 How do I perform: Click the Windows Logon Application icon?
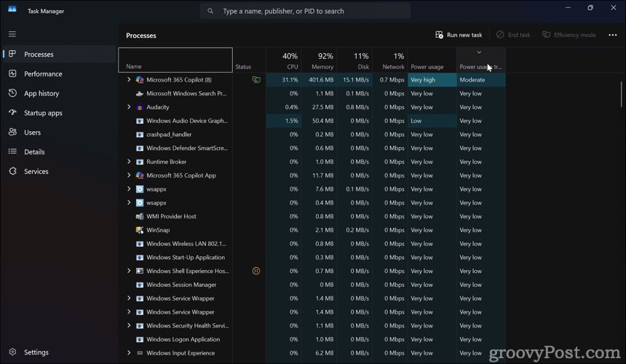[x=139, y=339]
